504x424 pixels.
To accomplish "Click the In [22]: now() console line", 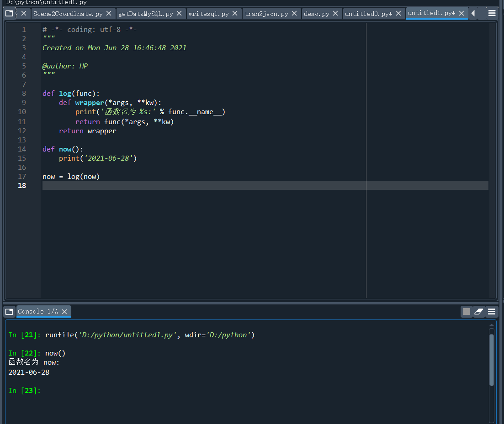I will 37,353.
